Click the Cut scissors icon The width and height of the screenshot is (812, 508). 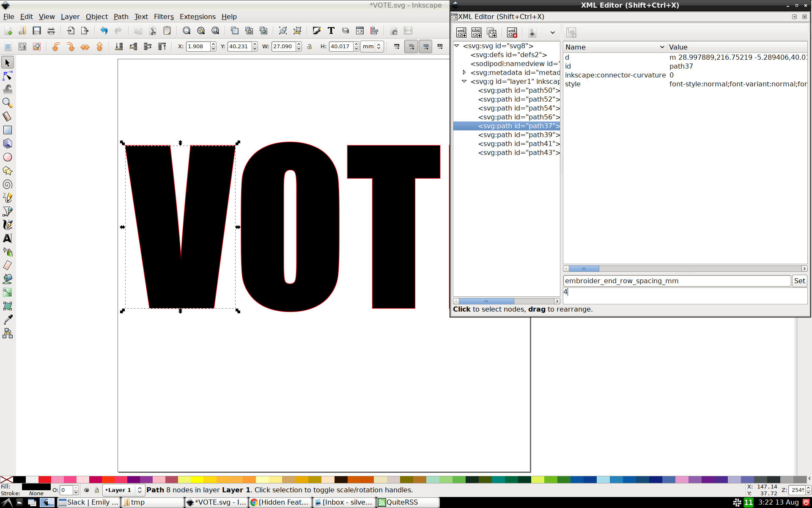click(x=153, y=30)
